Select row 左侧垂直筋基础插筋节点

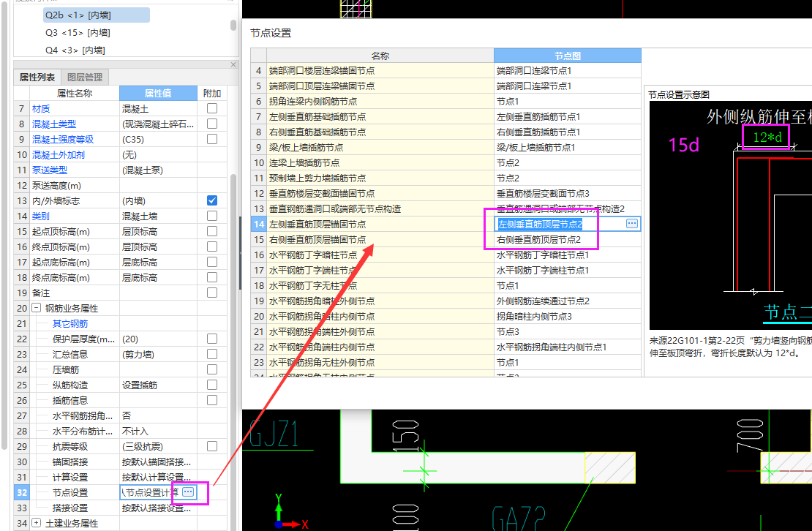tap(380, 116)
